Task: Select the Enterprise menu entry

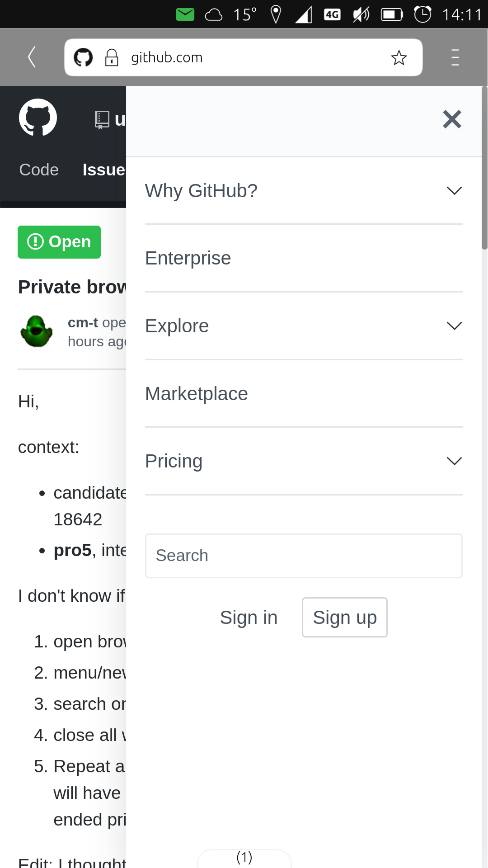Action: 188,258
